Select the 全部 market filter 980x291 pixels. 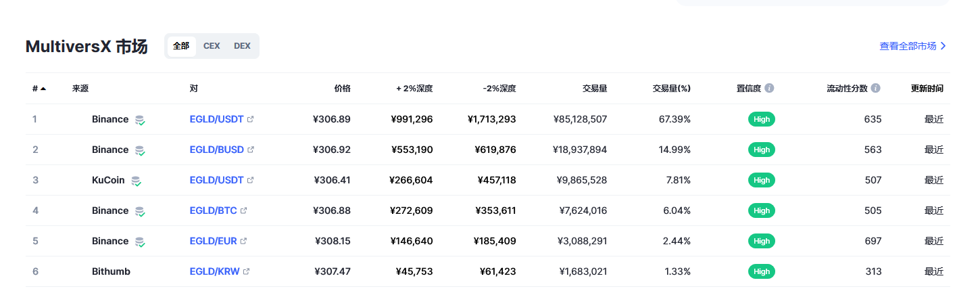pyautogui.click(x=181, y=46)
